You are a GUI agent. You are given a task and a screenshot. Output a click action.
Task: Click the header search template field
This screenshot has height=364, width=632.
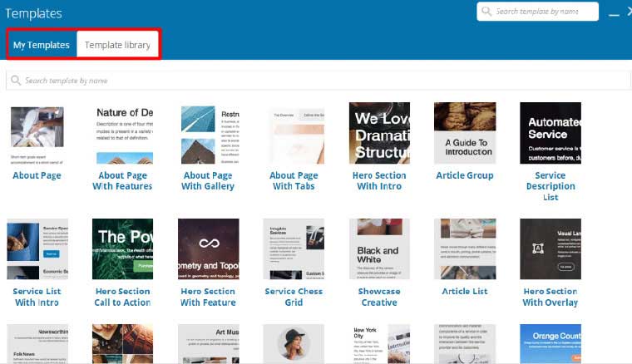pyautogui.click(x=545, y=12)
